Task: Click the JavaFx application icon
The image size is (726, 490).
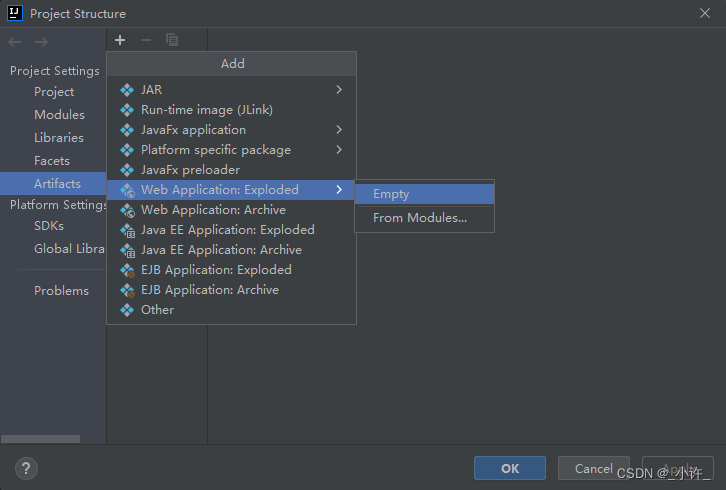Action: [127, 130]
